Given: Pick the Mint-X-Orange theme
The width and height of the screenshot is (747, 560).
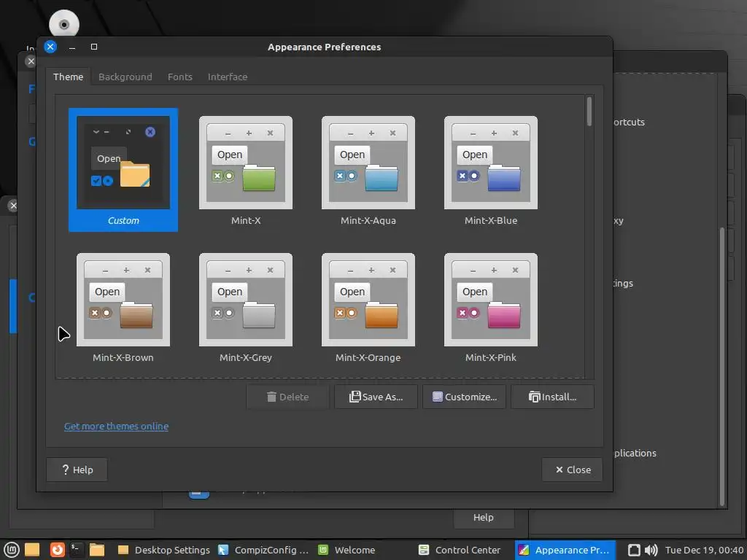Looking at the screenshot, I should (x=368, y=307).
